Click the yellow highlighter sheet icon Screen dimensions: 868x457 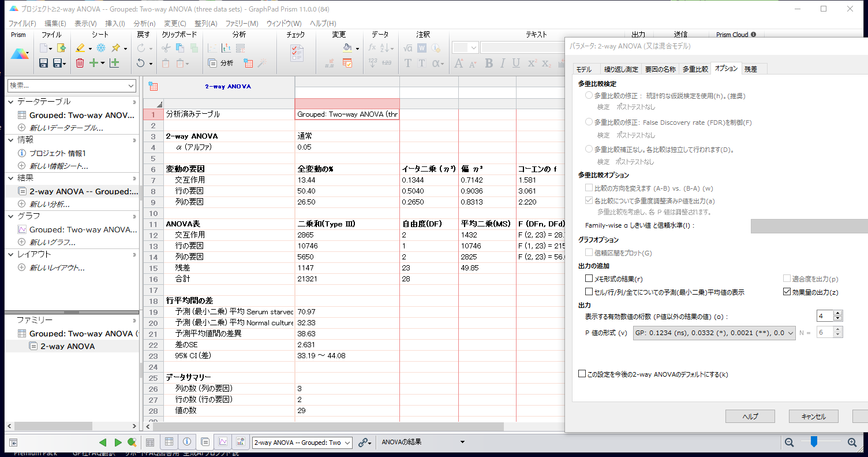click(80, 48)
